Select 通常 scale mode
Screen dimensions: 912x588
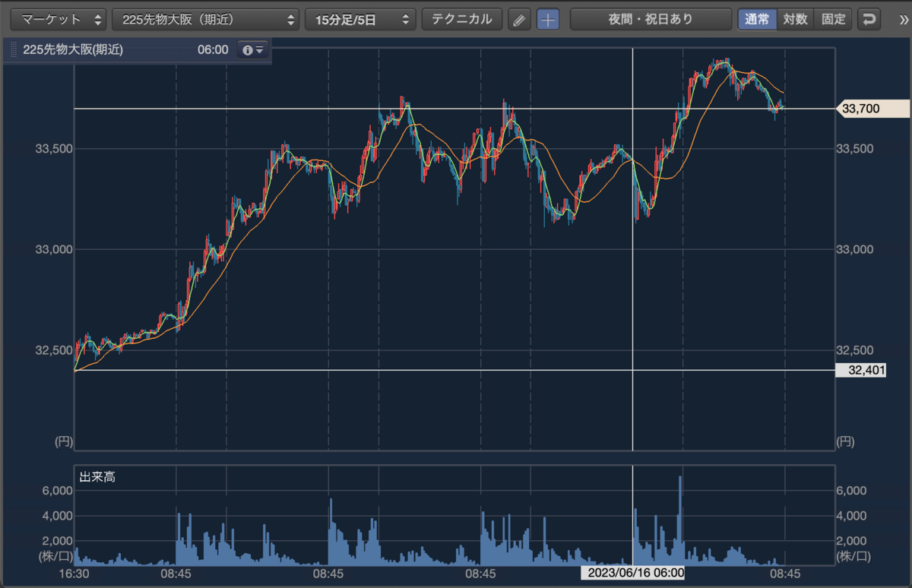pyautogui.click(x=757, y=19)
